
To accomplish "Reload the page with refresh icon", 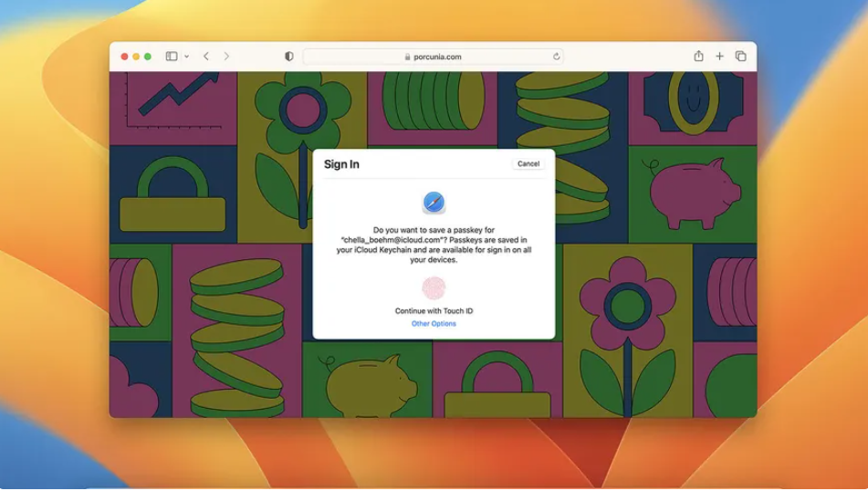I will 557,57.
